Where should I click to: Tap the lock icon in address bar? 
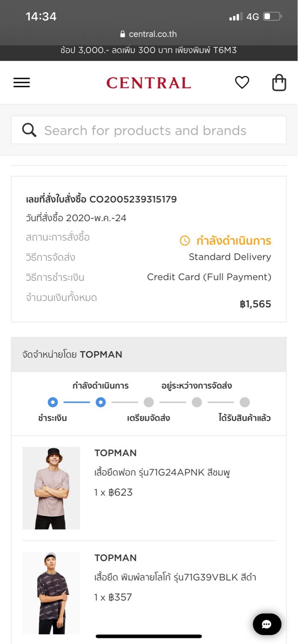[123, 34]
